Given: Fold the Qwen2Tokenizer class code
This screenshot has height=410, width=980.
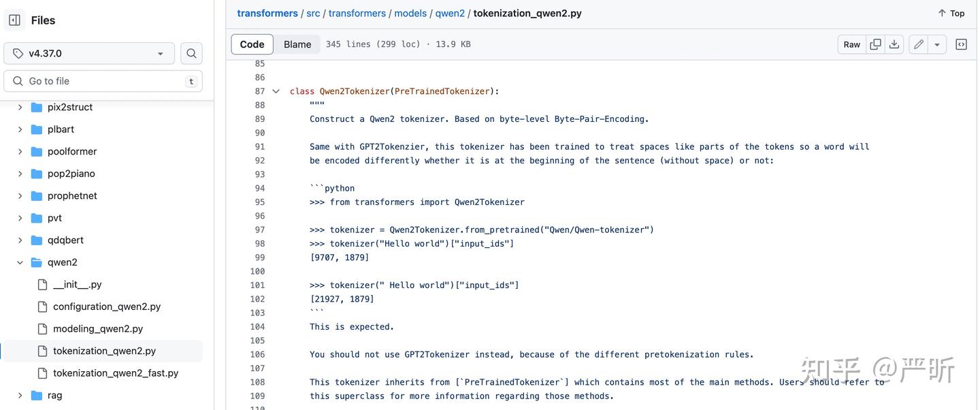Looking at the screenshot, I should pos(276,91).
